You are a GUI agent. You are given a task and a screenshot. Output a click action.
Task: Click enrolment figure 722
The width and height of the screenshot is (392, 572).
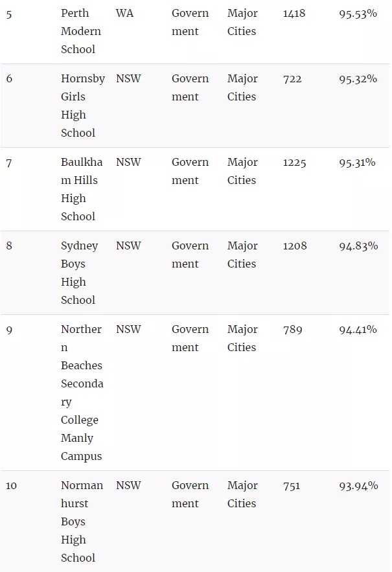292,79
